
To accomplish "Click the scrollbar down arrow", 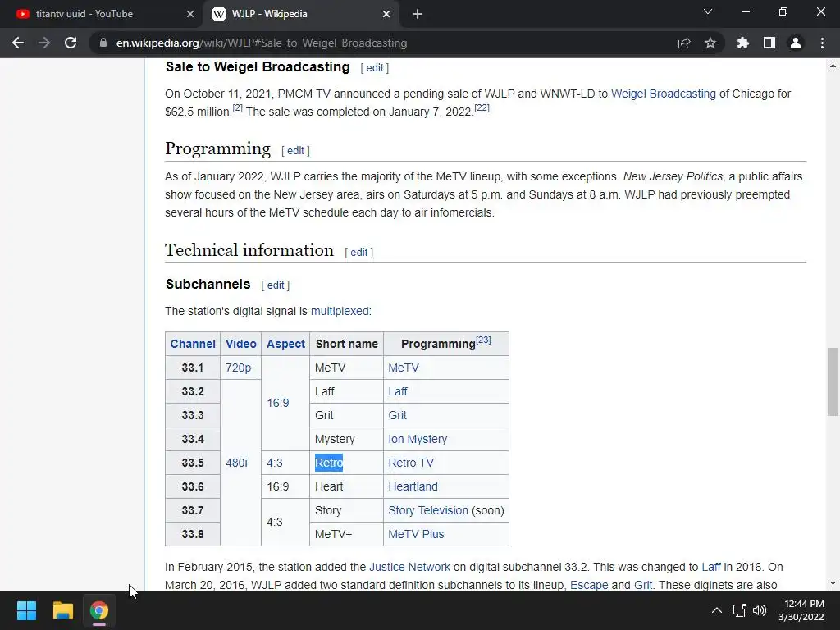I will [x=832, y=583].
